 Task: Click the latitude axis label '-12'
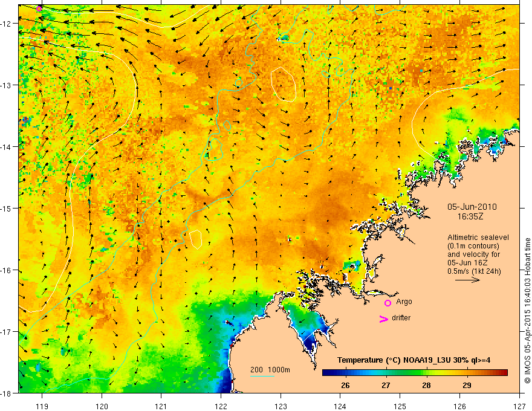[6, 24]
